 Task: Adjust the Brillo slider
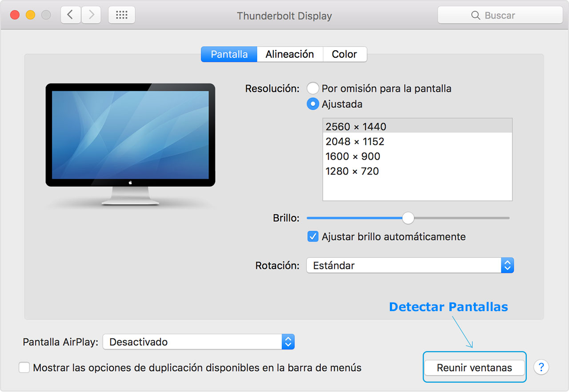tap(408, 218)
